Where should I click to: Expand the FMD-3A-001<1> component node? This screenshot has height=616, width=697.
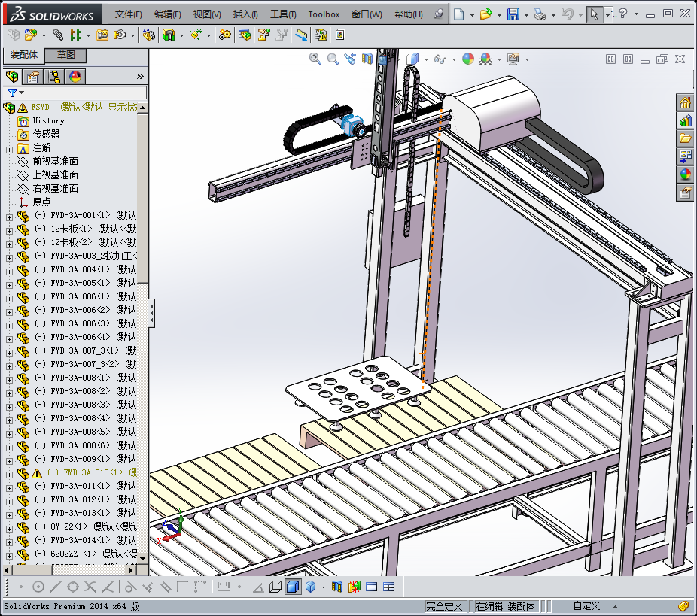coord(9,216)
